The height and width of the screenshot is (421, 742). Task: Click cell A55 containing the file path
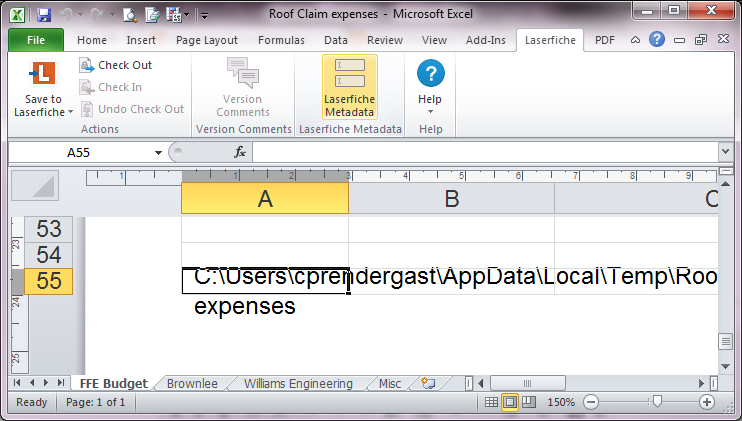click(265, 281)
